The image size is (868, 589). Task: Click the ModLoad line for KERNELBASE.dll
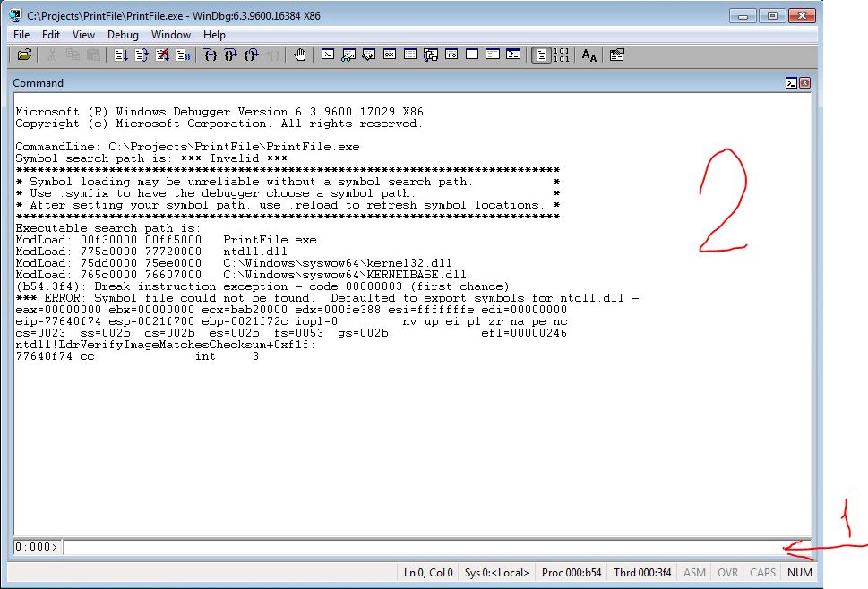click(241, 275)
